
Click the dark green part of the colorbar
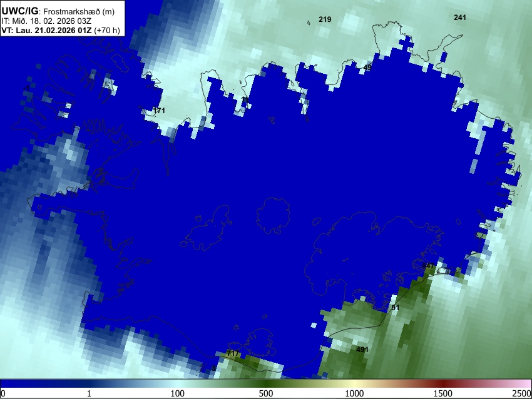coord(265,384)
